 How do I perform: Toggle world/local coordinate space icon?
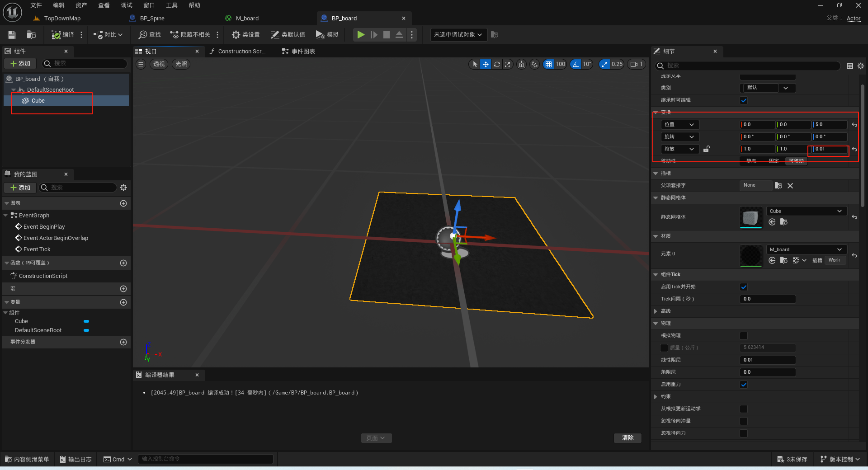522,64
